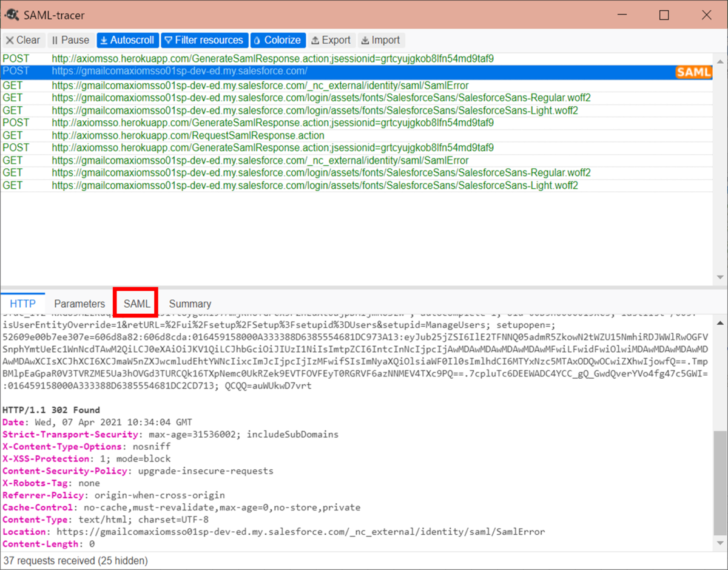Viewport: 728px width, 570px height.
Task: Open the Parameters tab
Action: click(x=79, y=304)
